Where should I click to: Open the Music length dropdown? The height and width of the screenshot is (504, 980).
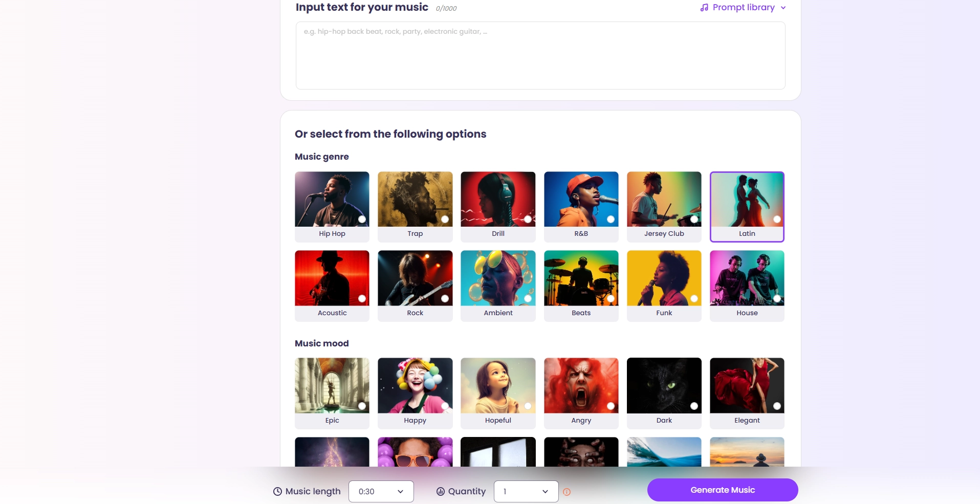click(381, 491)
